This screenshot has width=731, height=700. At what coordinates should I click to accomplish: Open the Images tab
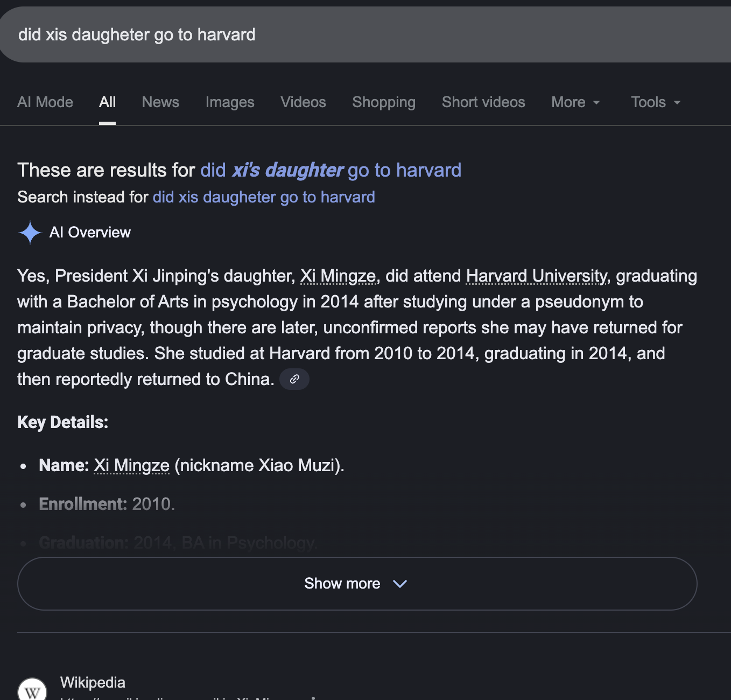click(230, 102)
